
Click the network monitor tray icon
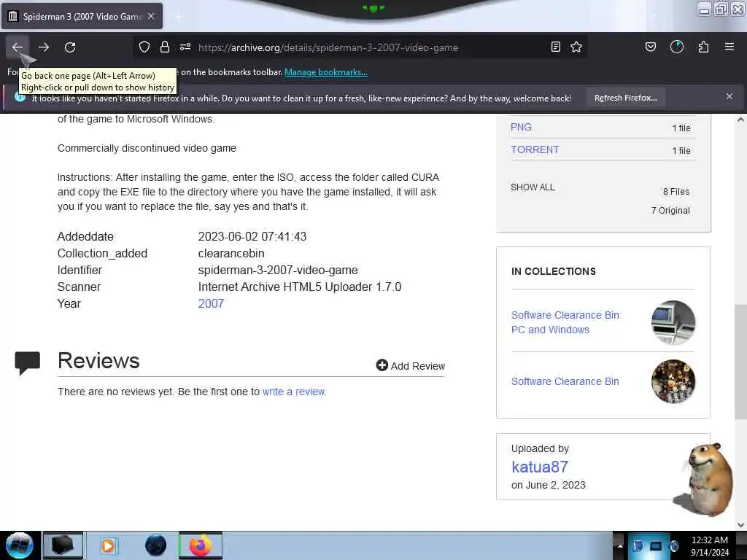(656, 545)
